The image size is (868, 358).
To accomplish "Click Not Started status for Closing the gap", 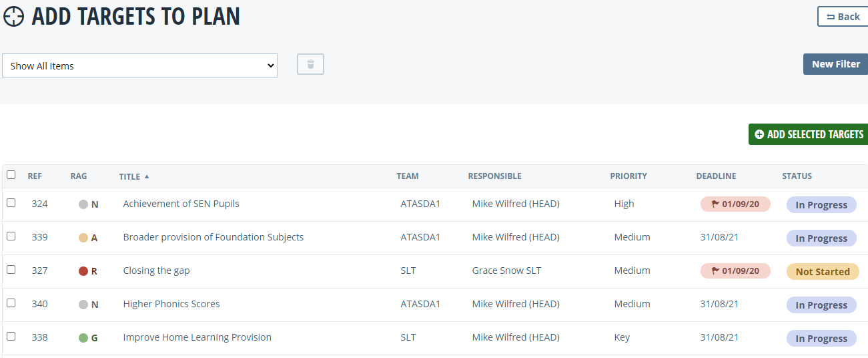I will (823, 272).
